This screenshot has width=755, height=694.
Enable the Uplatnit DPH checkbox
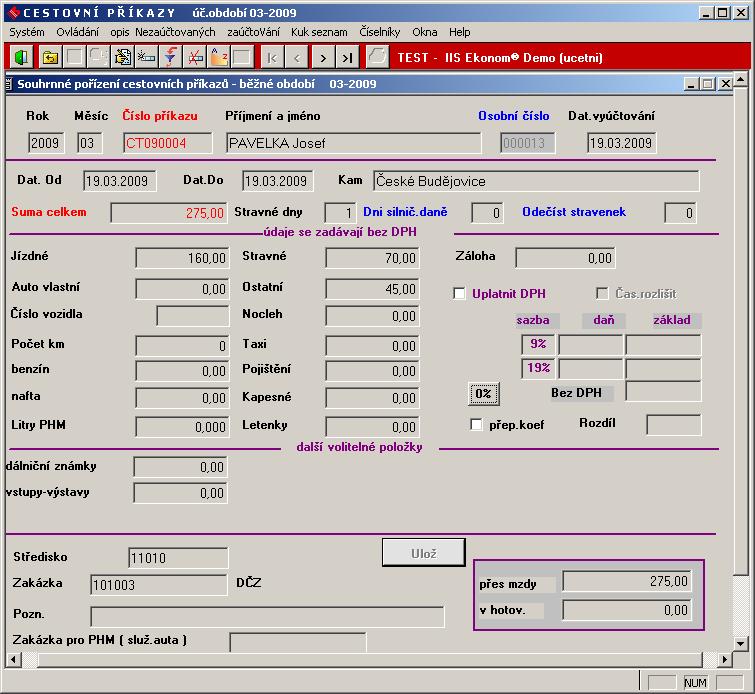click(x=460, y=294)
